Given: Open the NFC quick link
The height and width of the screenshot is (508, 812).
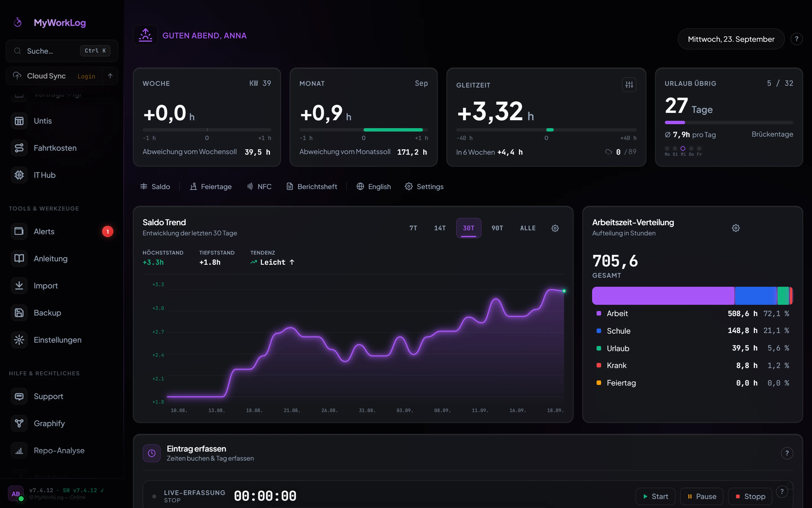Looking at the screenshot, I should pyautogui.click(x=259, y=187).
